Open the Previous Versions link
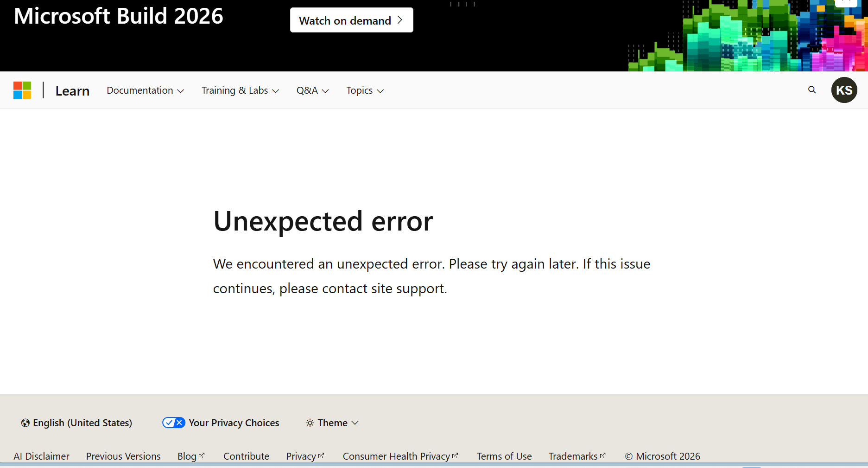This screenshot has height=468, width=868. 123,456
